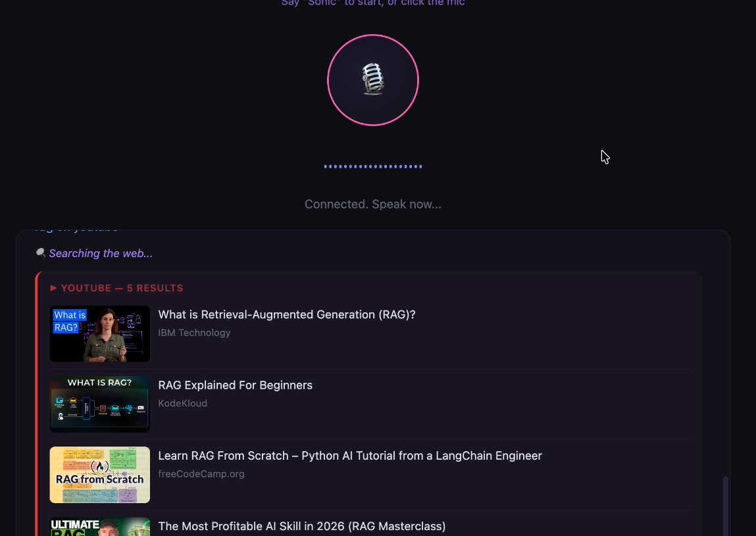Open 'RAG Explained For Beginners' video
The height and width of the screenshot is (536, 756).
[x=236, y=385]
